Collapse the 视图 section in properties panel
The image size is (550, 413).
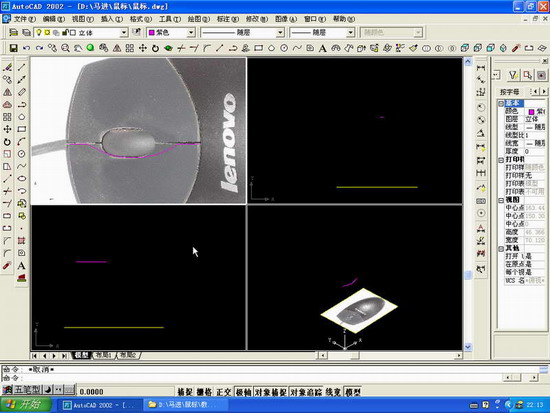click(501, 200)
